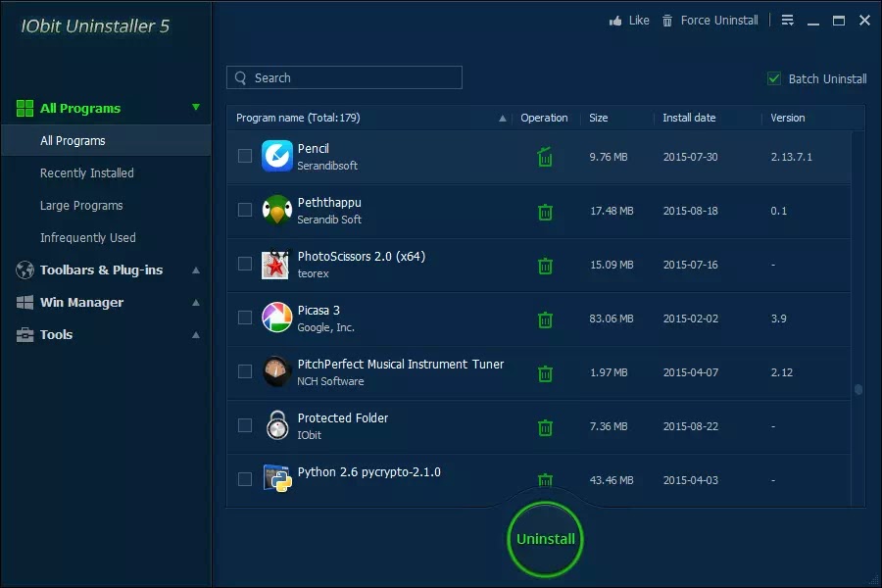This screenshot has width=882, height=588.
Task: Click the trash icon for Python pycrypto
Action: (545, 479)
